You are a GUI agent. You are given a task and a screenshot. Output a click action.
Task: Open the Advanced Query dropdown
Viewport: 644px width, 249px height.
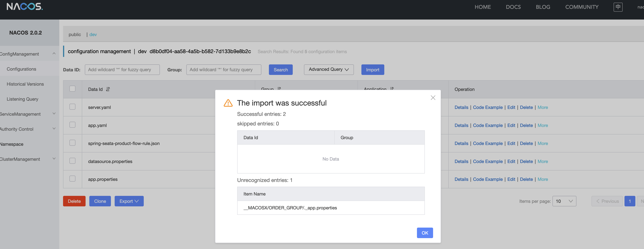point(329,69)
